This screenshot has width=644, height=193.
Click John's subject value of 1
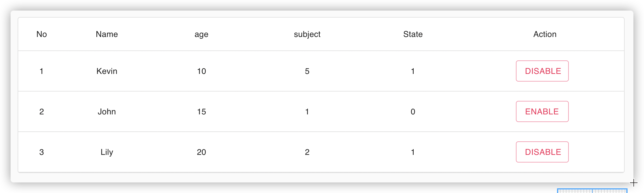[307, 111]
